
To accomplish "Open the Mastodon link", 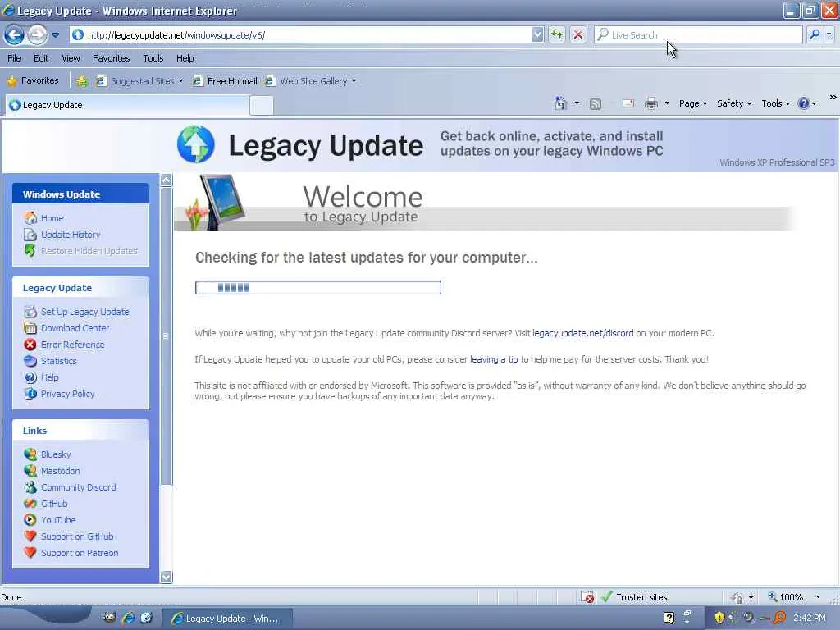I will (x=60, y=471).
